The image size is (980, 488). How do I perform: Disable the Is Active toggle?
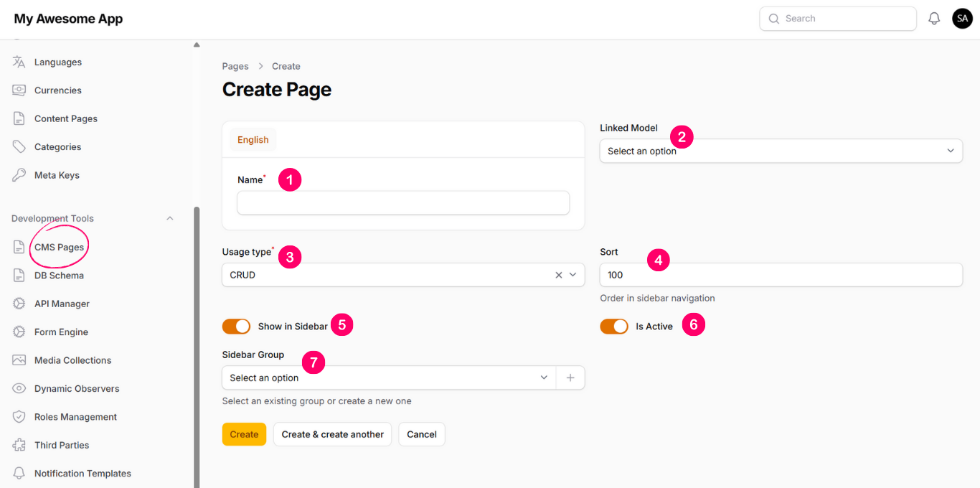click(614, 327)
